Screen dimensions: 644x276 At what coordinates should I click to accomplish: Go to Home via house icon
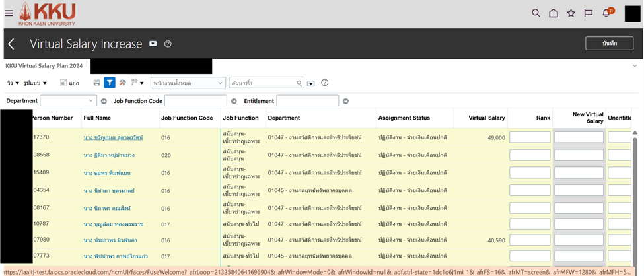tap(554, 13)
